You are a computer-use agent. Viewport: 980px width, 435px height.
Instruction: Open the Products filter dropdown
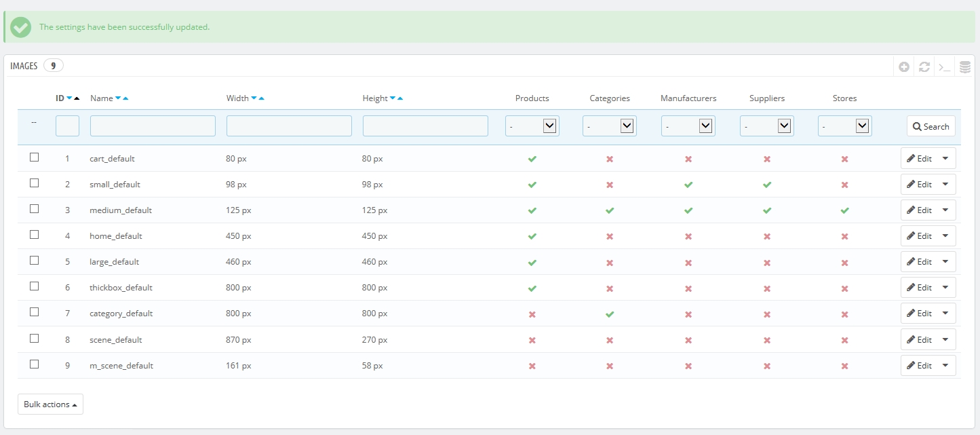(x=532, y=126)
